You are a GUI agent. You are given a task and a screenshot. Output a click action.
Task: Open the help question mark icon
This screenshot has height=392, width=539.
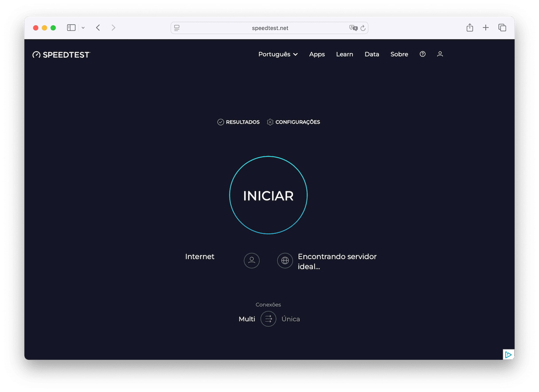(422, 54)
